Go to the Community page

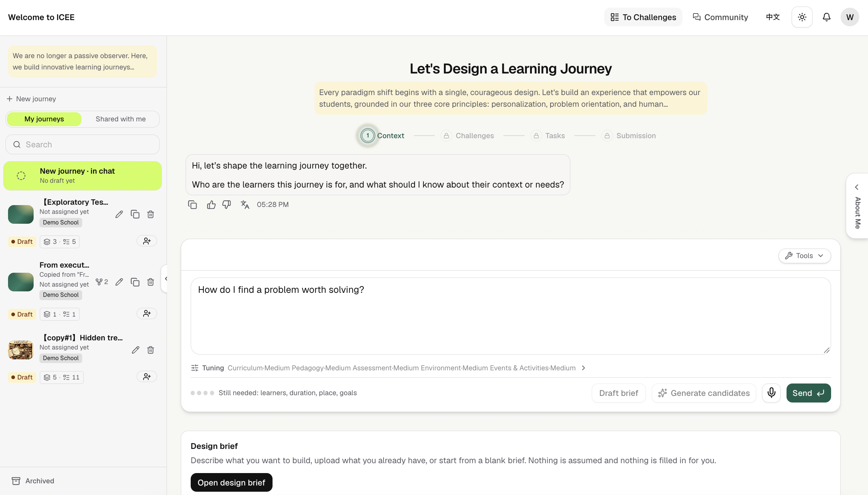[x=720, y=17]
